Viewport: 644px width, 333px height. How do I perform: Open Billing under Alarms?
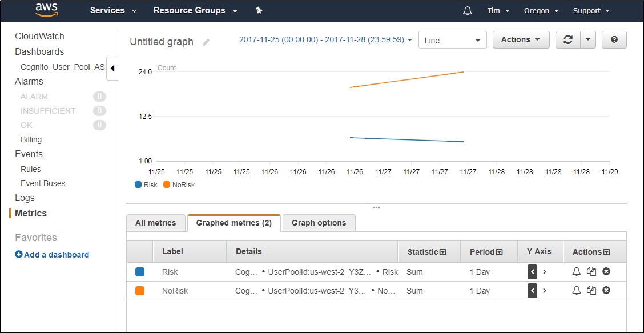31,139
